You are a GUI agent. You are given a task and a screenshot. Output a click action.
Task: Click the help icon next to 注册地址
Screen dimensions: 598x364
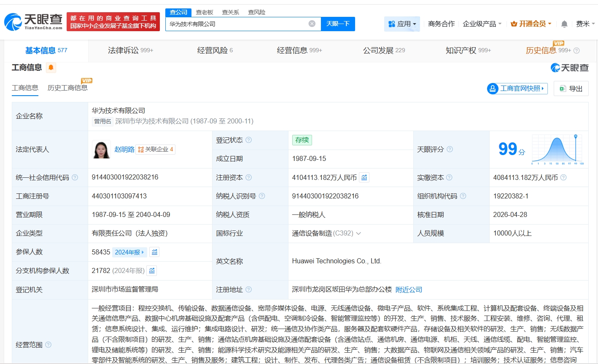click(248, 289)
